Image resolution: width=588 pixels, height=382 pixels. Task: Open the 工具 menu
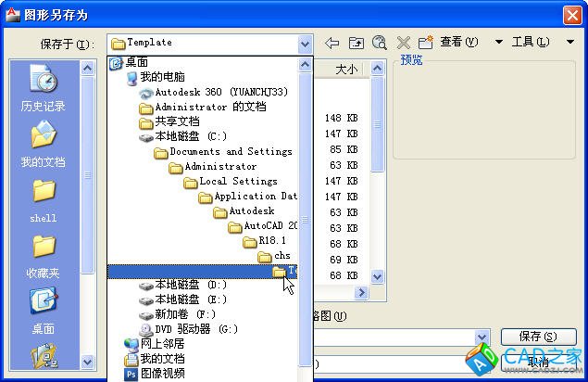pyautogui.click(x=531, y=43)
